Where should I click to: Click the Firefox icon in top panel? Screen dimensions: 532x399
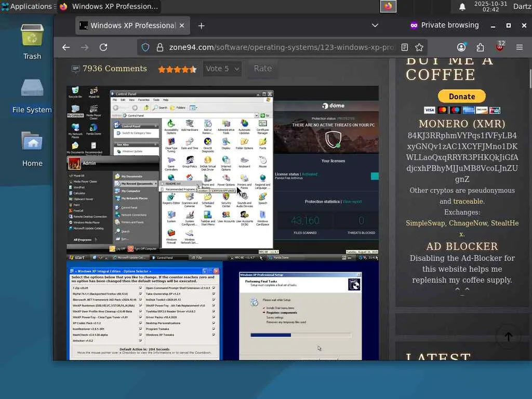(x=388, y=6)
